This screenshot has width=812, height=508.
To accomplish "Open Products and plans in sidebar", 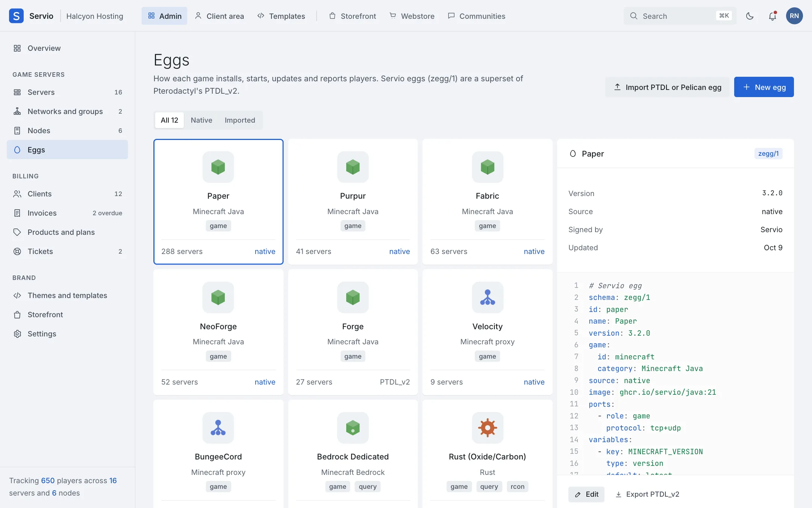I will (x=67, y=232).
